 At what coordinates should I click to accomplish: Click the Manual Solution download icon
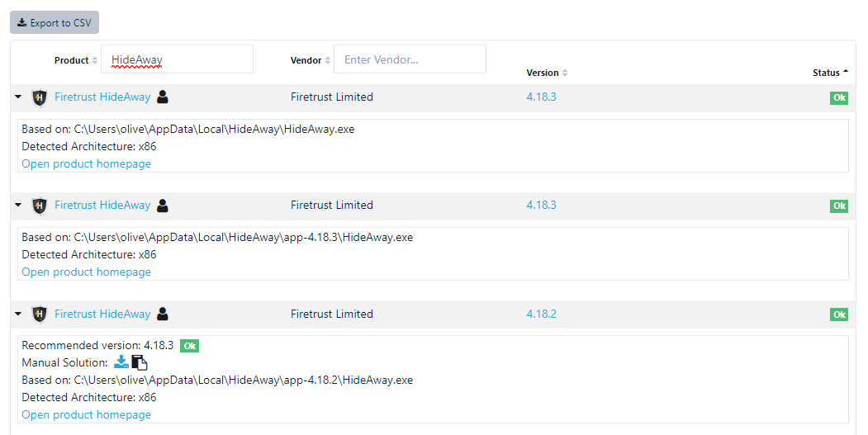pos(121,362)
